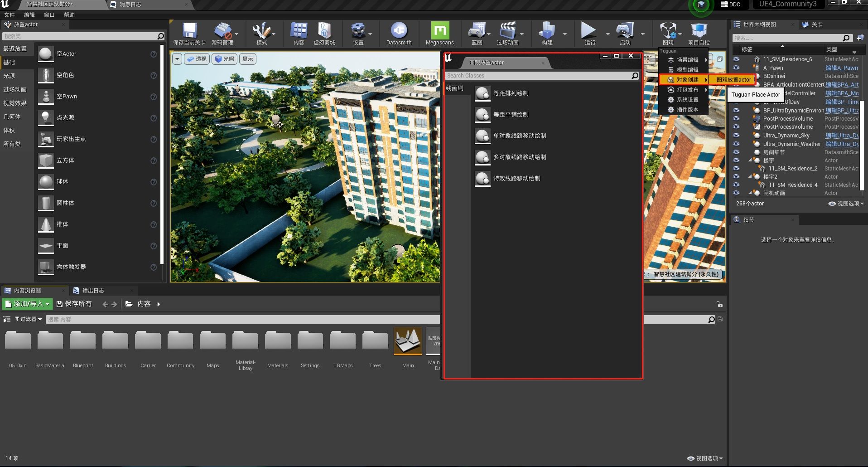Viewport: 868px width, 467px height.
Task: Open the Source Control (源码管理) toolbar icon
Action: tap(222, 31)
